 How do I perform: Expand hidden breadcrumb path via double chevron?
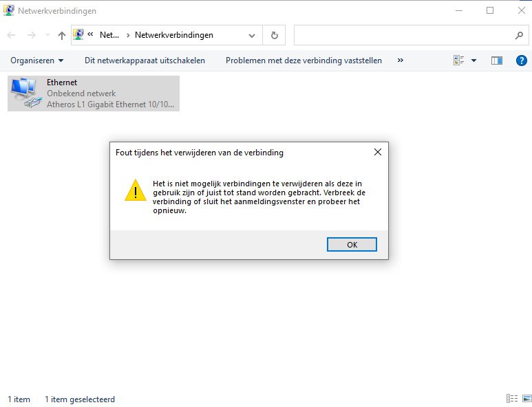point(90,34)
